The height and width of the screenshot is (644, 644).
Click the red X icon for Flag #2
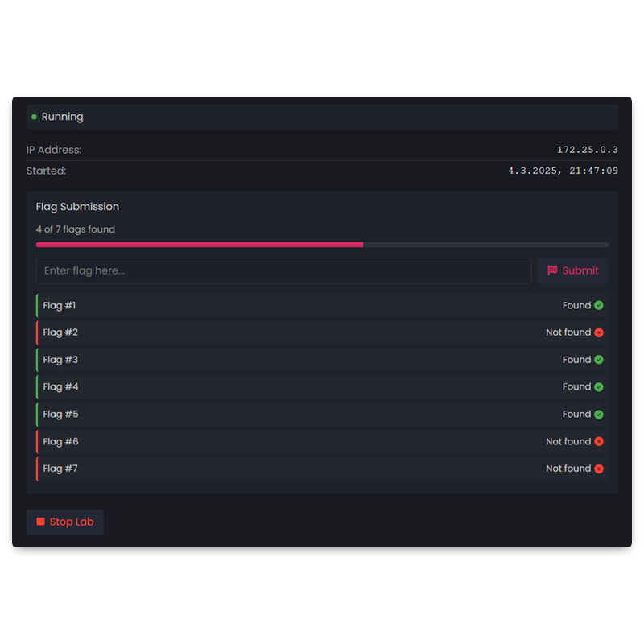click(x=599, y=332)
